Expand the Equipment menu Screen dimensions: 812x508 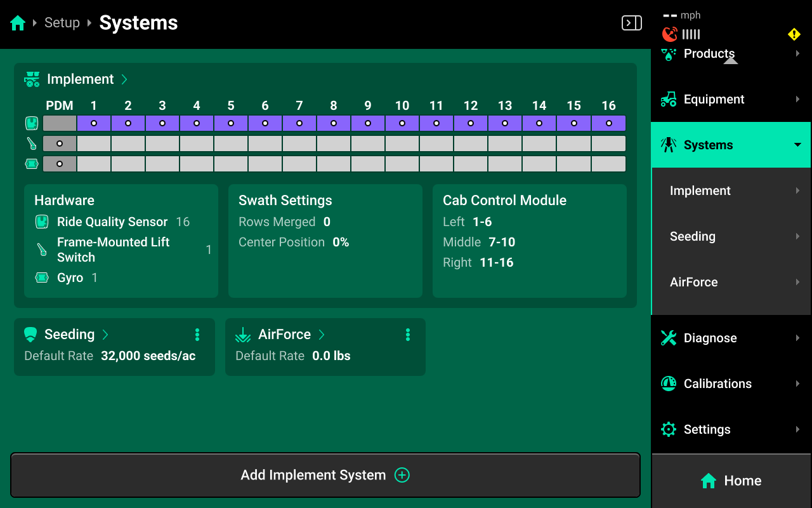coord(731,99)
